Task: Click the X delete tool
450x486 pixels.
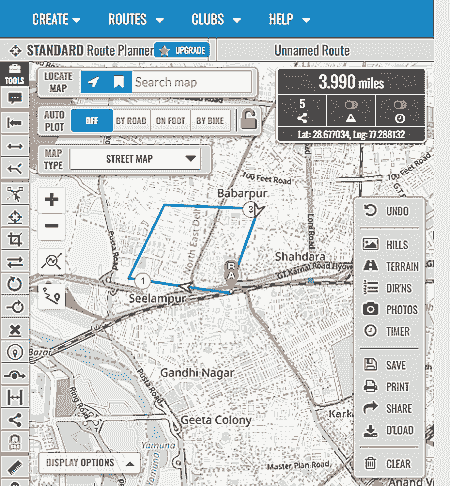Action: (x=15, y=330)
